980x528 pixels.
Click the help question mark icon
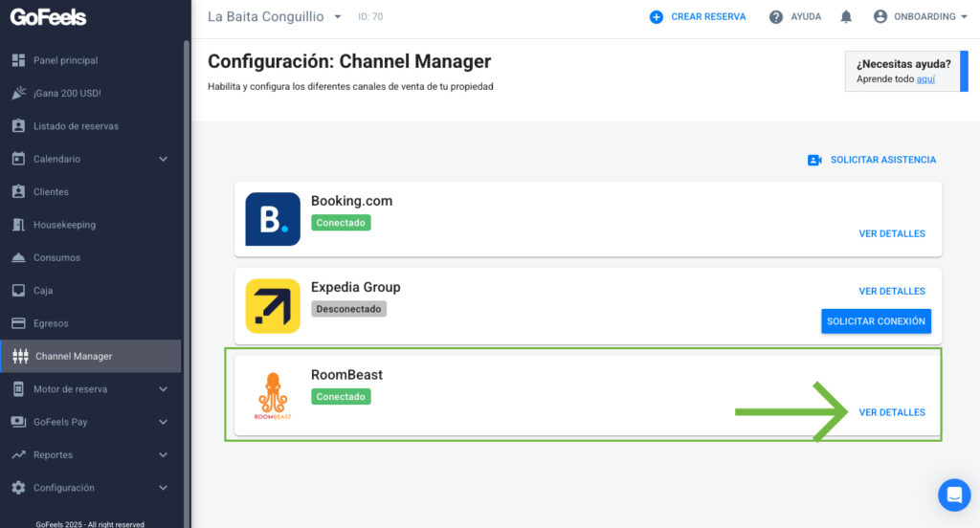point(775,17)
